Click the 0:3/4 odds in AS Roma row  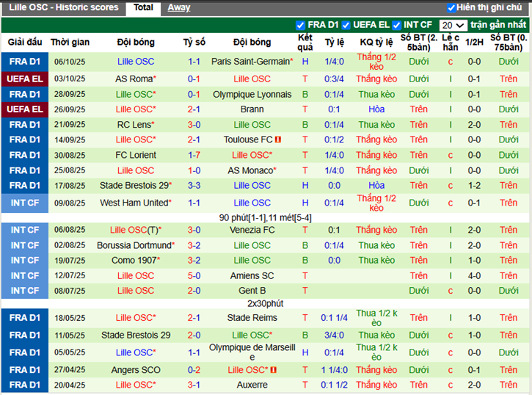(334, 79)
